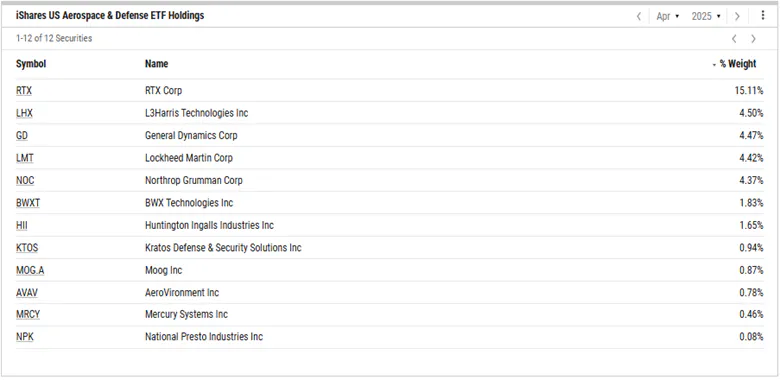Open the KTOS symbol link
The image size is (780, 380).
click(27, 248)
